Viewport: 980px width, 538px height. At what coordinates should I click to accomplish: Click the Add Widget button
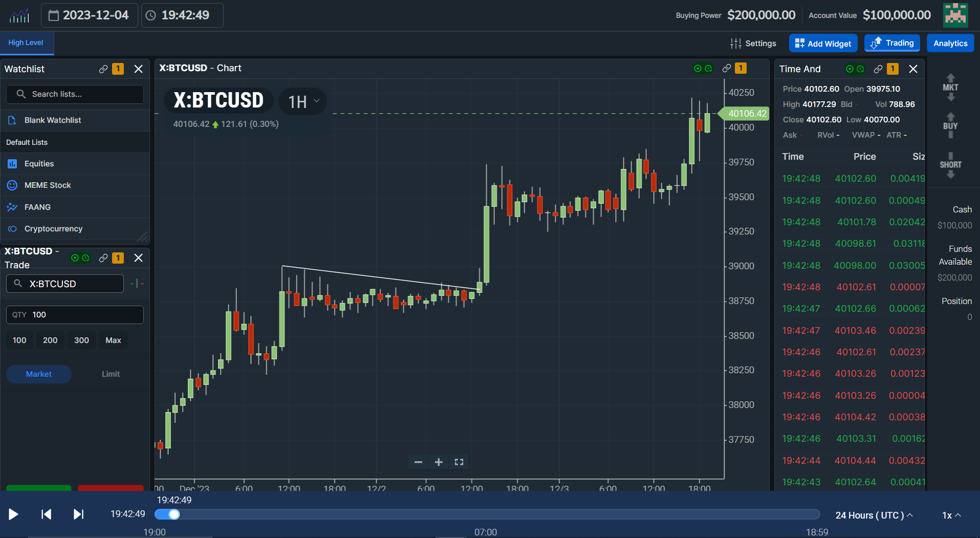[x=822, y=43]
